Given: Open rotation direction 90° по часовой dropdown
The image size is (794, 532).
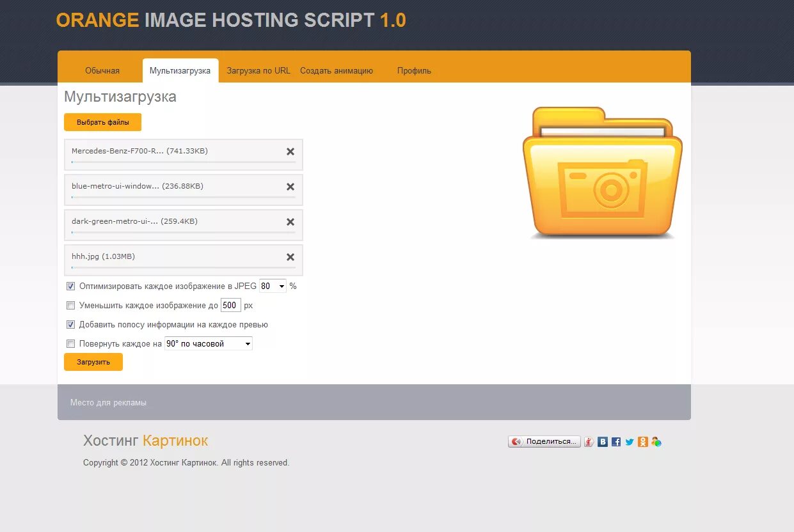Looking at the screenshot, I should (209, 344).
